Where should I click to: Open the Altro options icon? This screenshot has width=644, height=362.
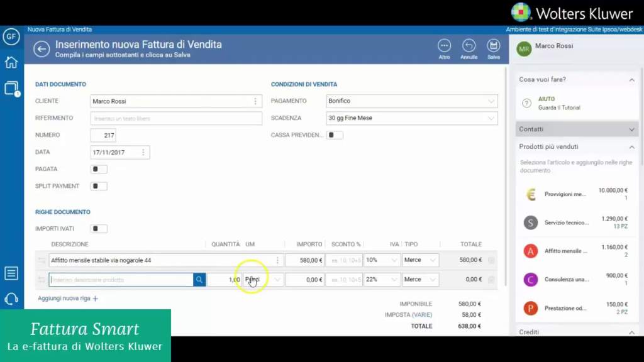444,46
